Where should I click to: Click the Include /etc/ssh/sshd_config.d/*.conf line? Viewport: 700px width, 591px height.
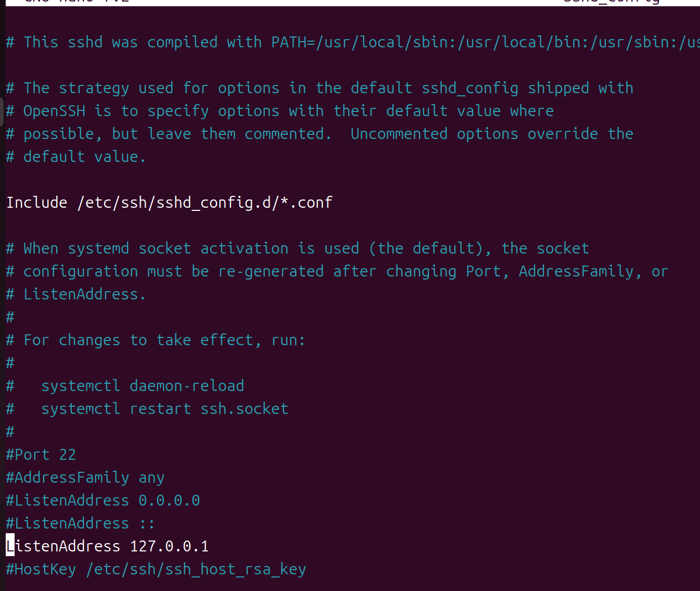pos(169,203)
